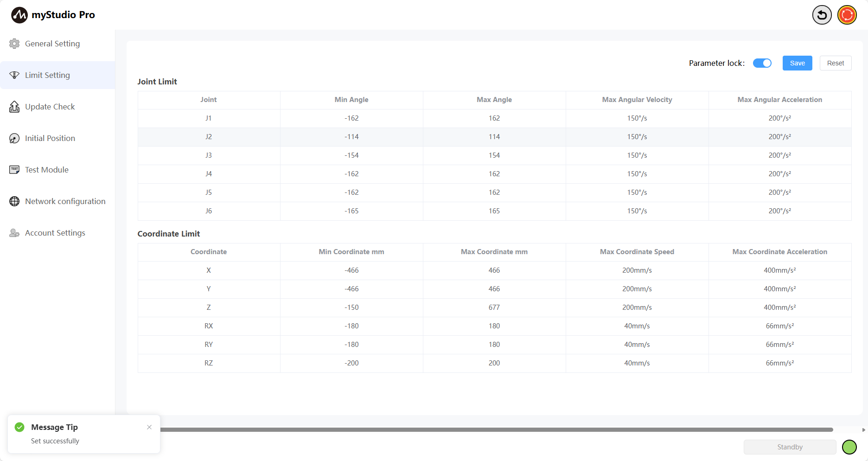Dismiss the Message Tip notification

(149, 427)
